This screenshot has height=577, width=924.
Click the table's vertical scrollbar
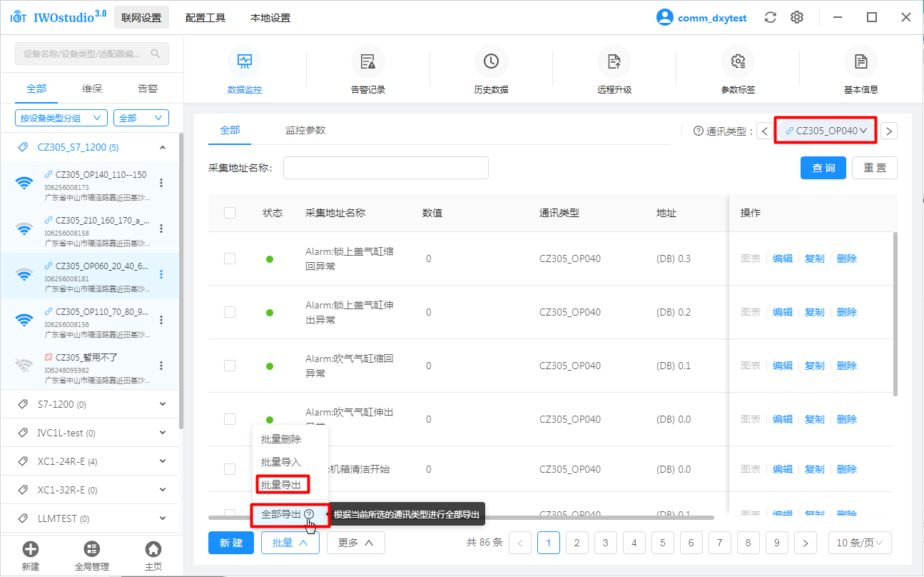pos(895,314)
